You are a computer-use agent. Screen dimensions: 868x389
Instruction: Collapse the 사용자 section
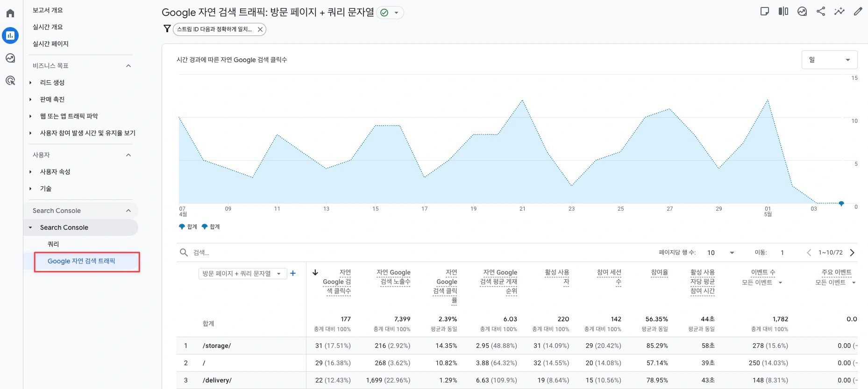(x=128, y=155)
